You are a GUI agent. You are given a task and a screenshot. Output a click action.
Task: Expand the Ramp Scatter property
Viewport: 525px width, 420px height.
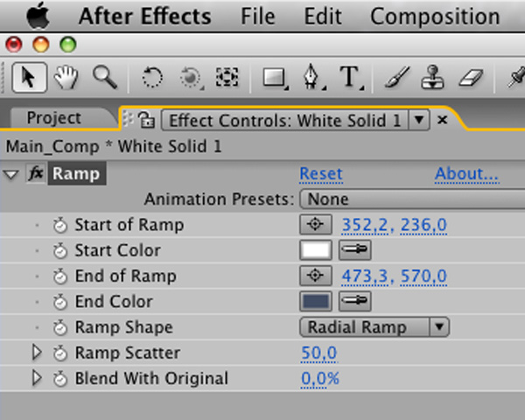(36, 353)
